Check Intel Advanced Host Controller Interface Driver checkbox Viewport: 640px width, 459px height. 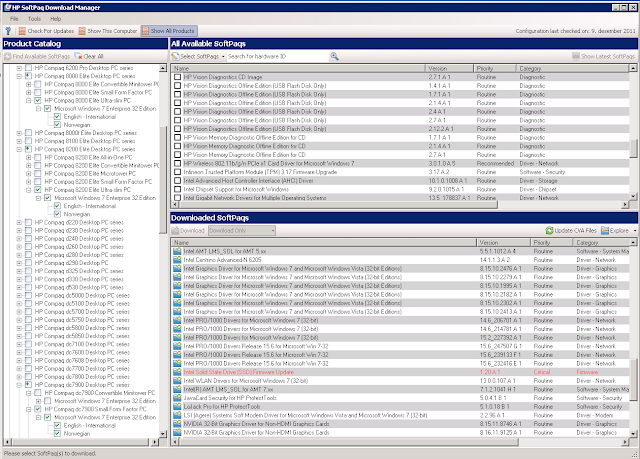[178, 181]
